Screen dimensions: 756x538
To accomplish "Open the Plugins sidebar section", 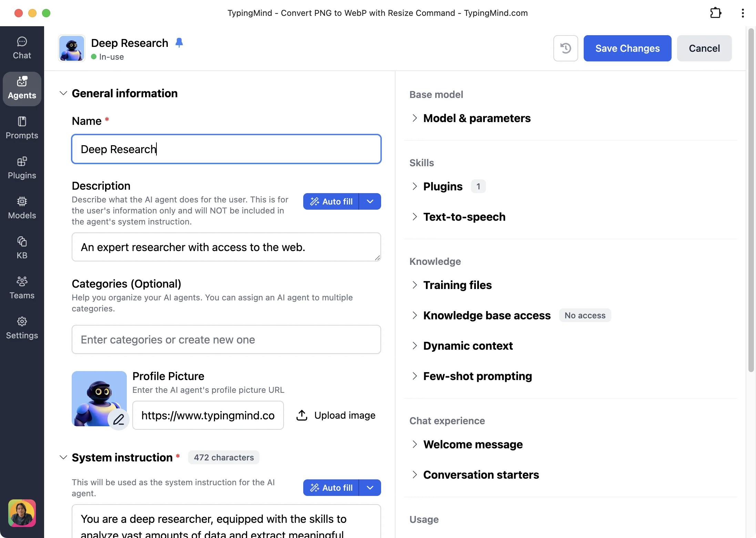I will [x=22, y=168].
